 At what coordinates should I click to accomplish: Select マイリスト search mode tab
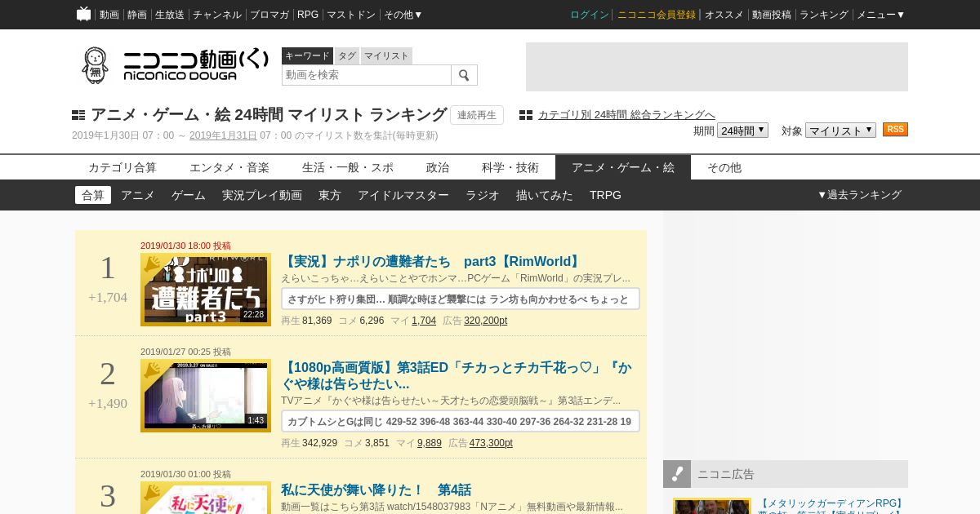386,55
